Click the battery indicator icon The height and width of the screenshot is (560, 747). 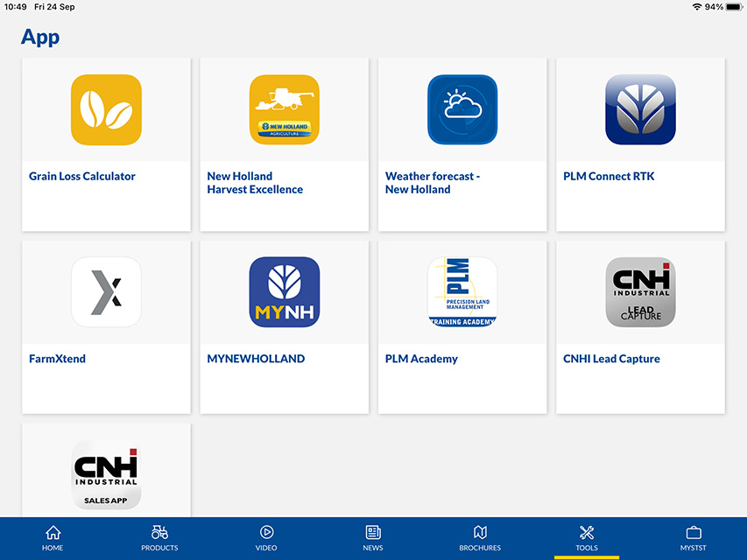(x=734, y=7)
